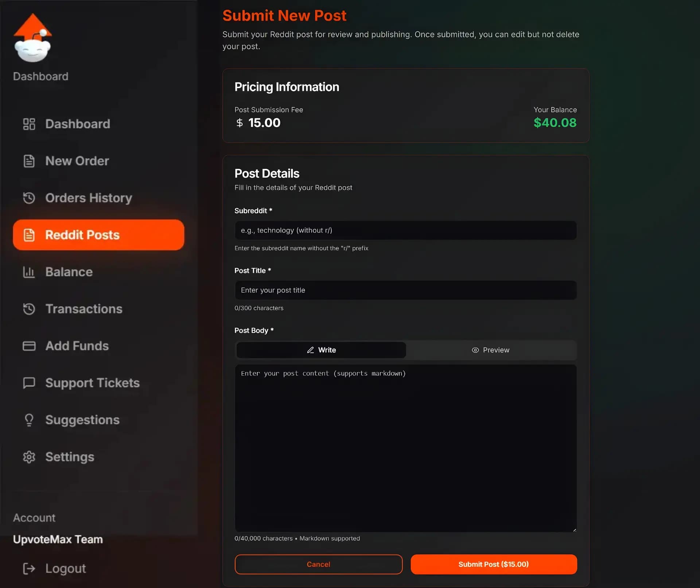Click the Add Funds card icon
The width and height of the screenshot is (700, 588).
(29, 346)
